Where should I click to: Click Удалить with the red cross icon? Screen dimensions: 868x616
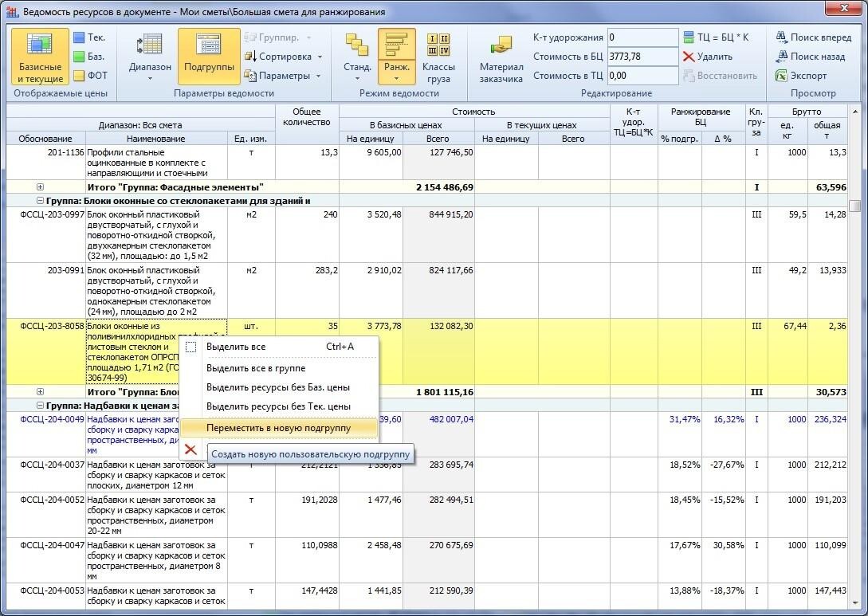(x=708, y=57)
